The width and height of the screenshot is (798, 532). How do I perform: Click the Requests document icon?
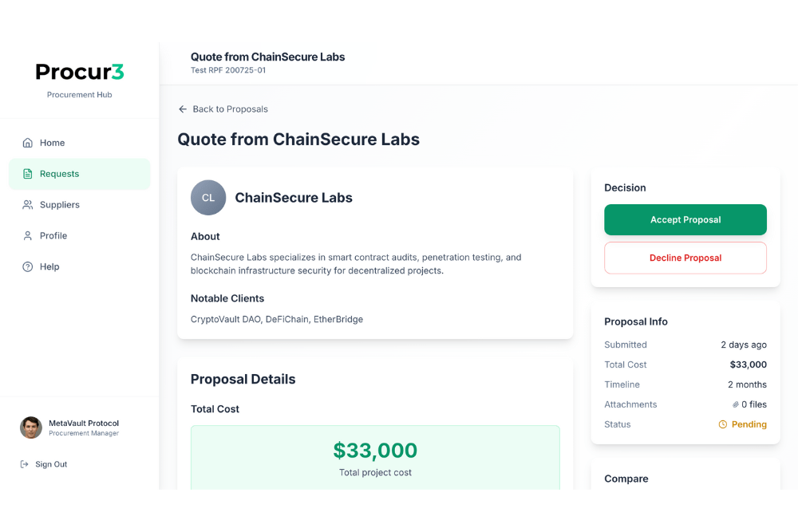coord(27,174)
